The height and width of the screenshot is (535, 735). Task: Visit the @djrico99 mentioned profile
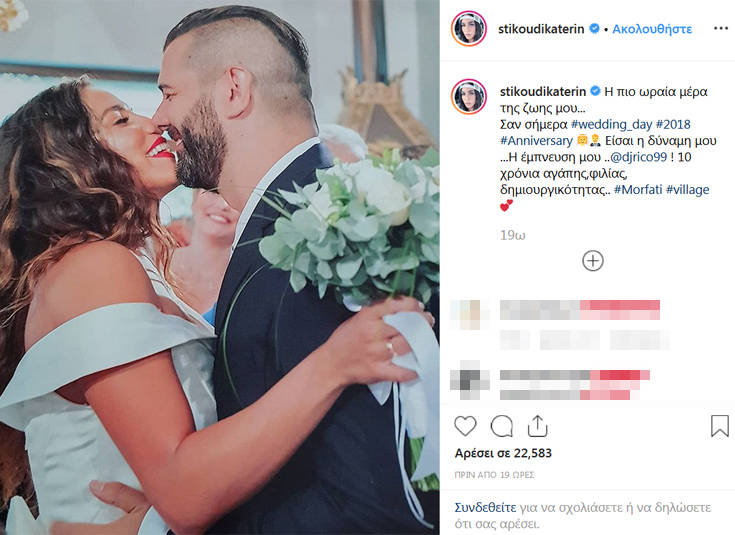638,157
